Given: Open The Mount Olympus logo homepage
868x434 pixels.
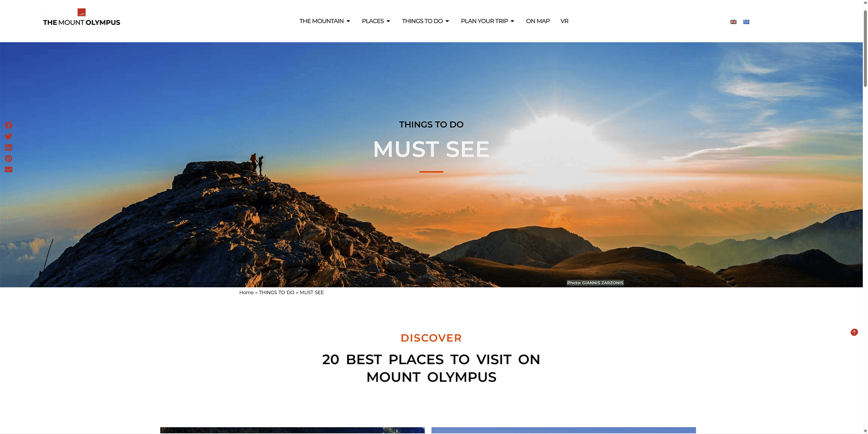Looking at the screenshot, I should pyautogui.click(x=82, y=18).
